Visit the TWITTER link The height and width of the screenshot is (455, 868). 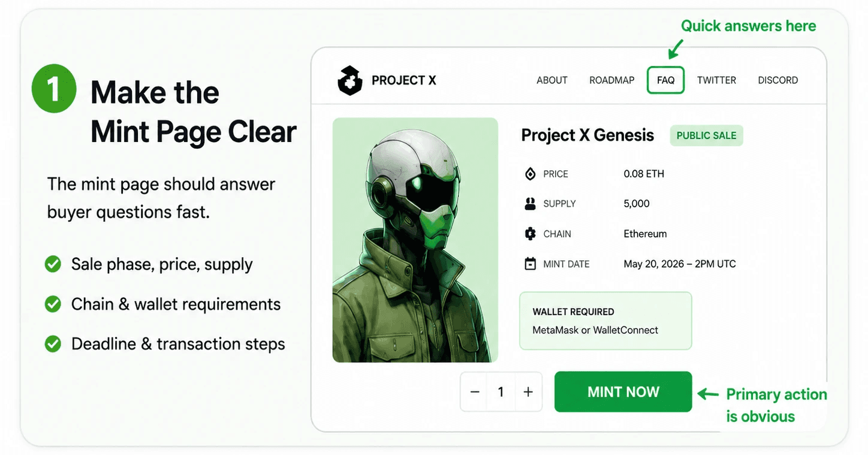pos(716,80)
